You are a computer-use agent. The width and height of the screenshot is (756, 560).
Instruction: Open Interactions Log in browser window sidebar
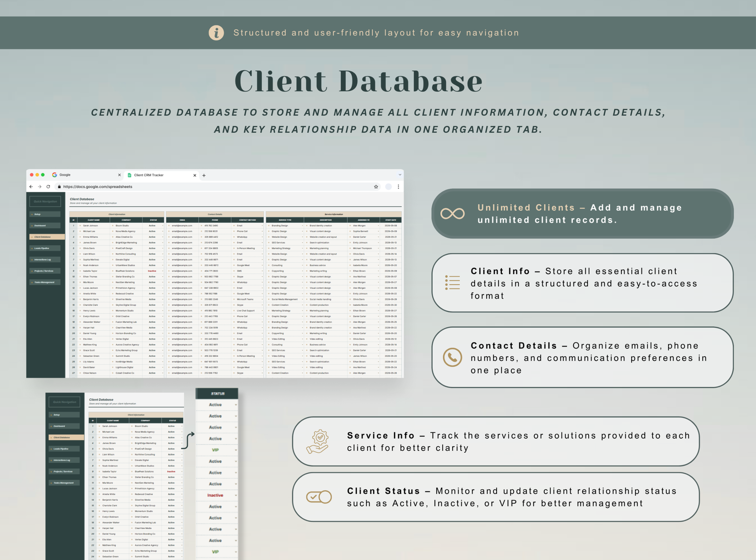46,259
